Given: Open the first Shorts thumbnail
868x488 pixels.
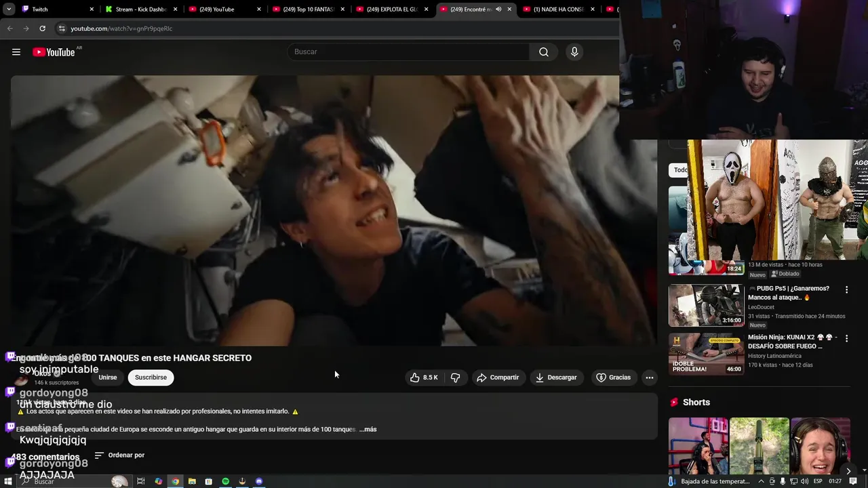Looking at the screenshot, I should click(698, 445).
